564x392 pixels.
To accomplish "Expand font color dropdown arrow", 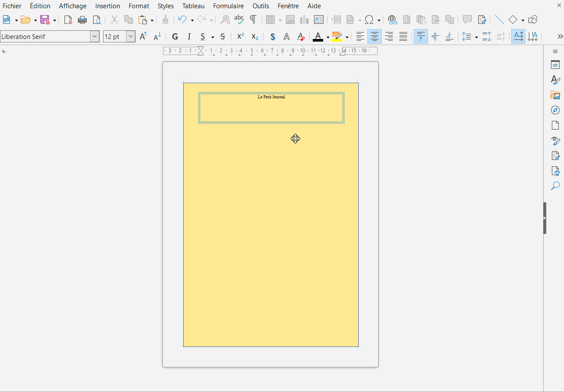I will [x=328, y=37].
